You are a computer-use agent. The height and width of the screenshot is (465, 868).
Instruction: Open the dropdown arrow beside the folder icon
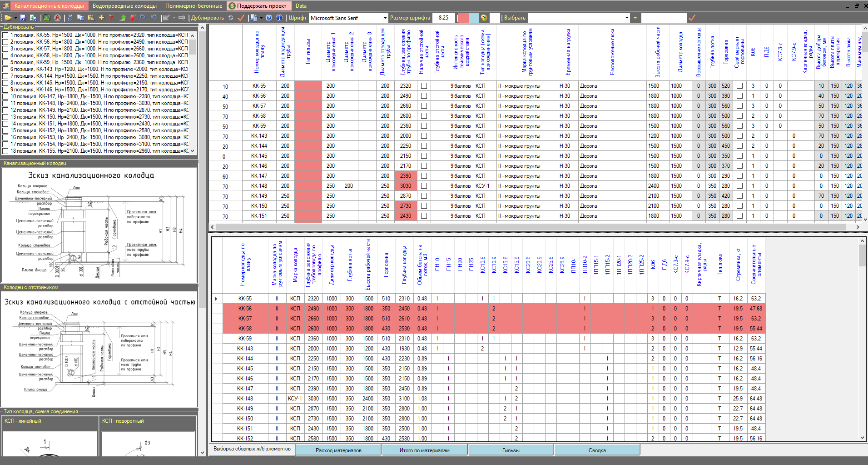click(15, 18)
